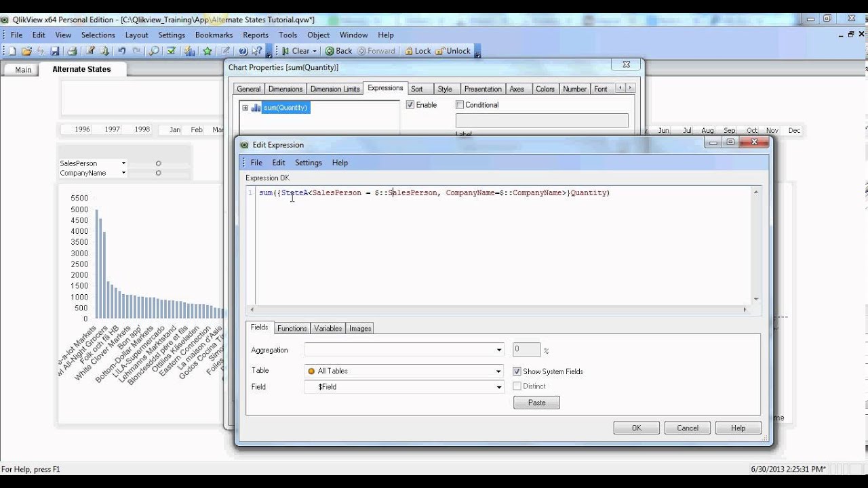Image resolution: width=868 pixels, height=488 pixels.
Task: Launch the Quick Chart wizard icon
Action: tap(190, 51)
